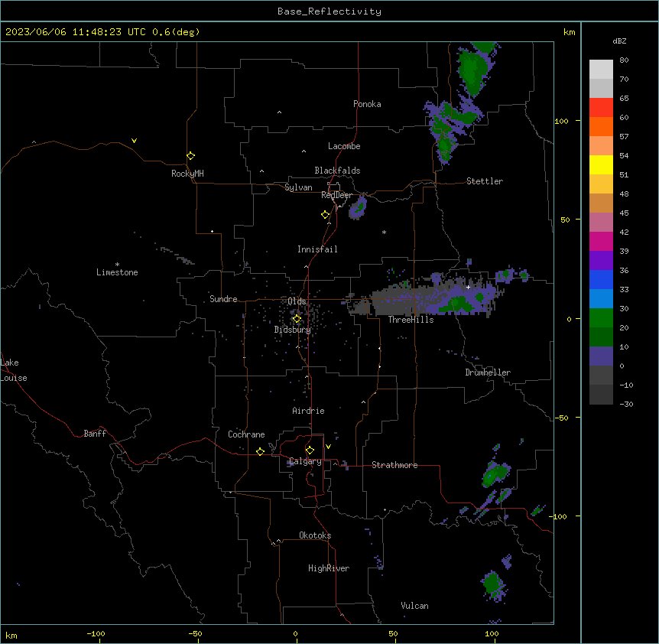659x644 pixels.
Task: Click the asterisk marker above Limestone
Action: 117,265
